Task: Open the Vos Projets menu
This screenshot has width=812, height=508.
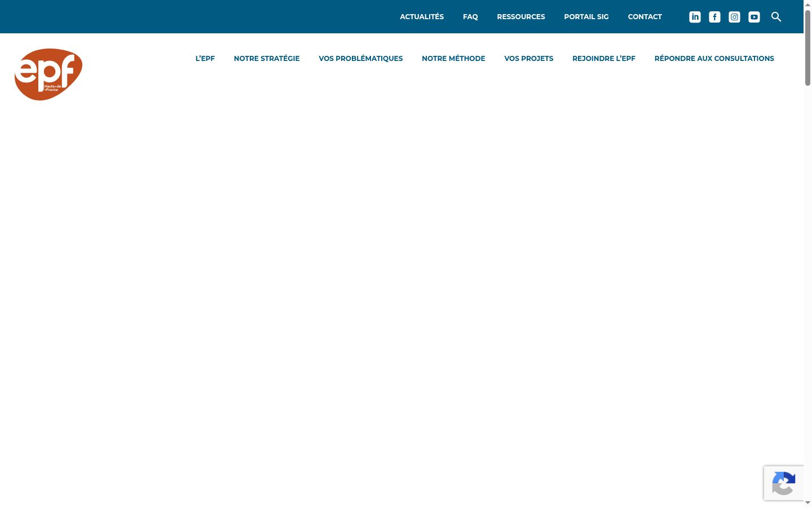Action: click(x=529, y=58)
